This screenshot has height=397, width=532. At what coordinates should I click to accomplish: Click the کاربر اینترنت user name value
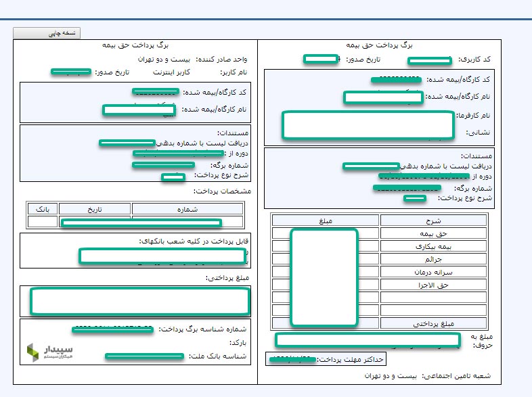click(x=171, y=72)
